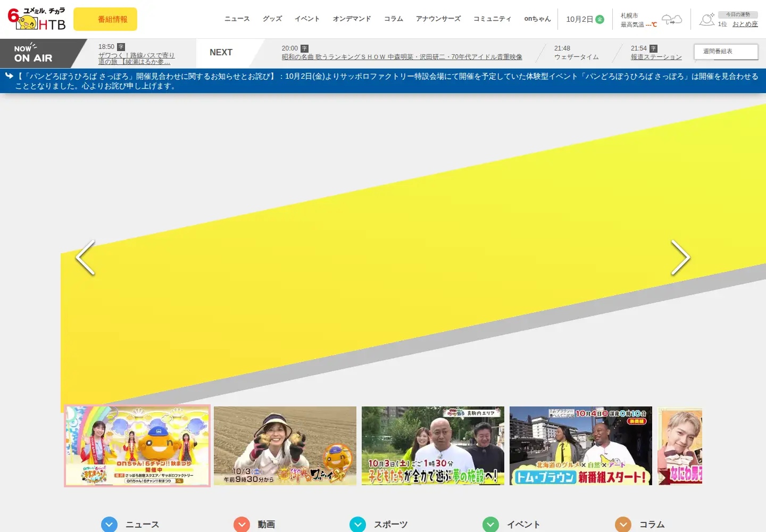Click the green 金 day badge
The height and width of the screenshot is (532, 766).
(600, 19)
